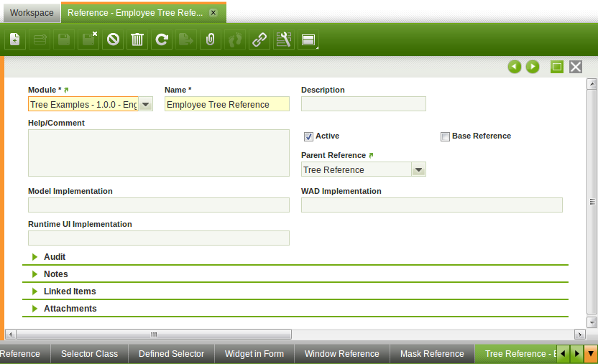Go to next record with right arrow

pyautogui.click(x=533, y=67)
